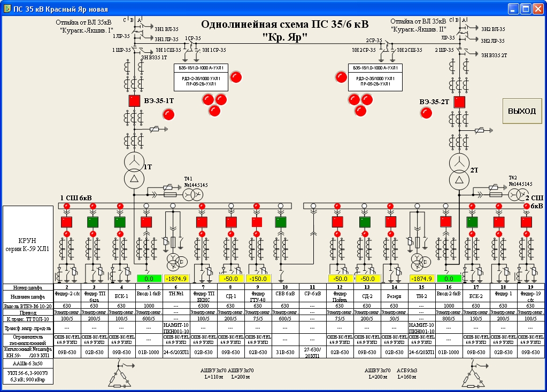The width and height of the screenshot is (547, 392).
Task: Click the 2Т power transformer symbol
Action: click(x=459, y=172)
